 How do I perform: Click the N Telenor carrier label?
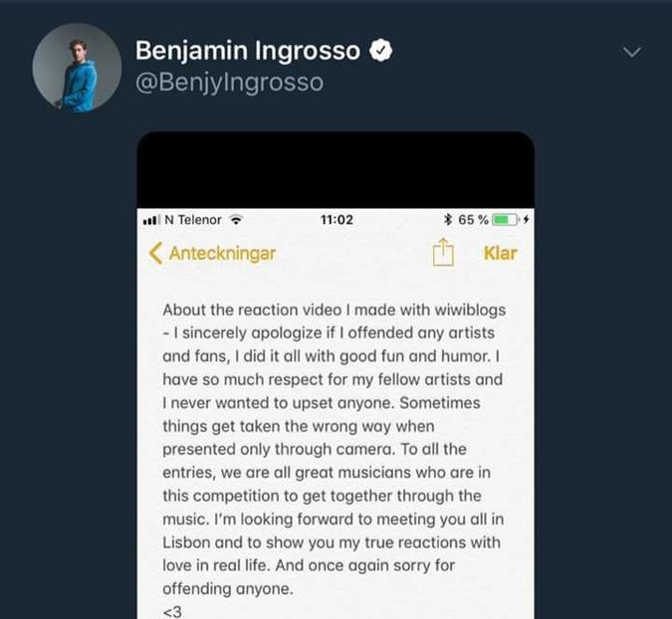click(x=193, y=220)
